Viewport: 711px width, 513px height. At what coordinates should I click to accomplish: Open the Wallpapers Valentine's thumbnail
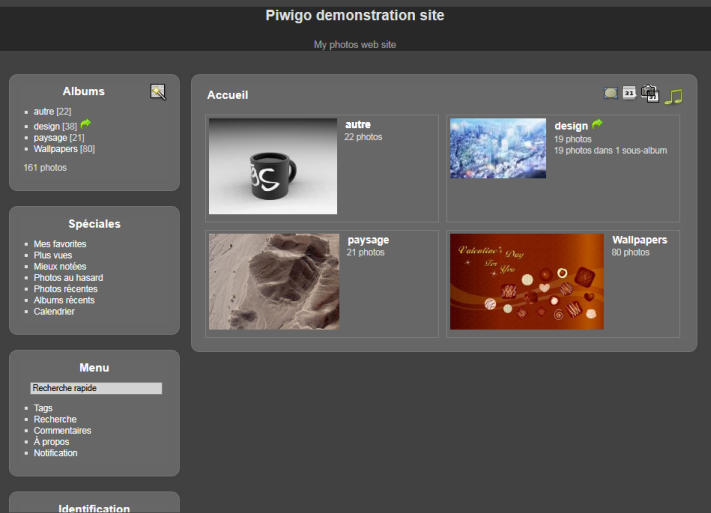coord(526,281)
